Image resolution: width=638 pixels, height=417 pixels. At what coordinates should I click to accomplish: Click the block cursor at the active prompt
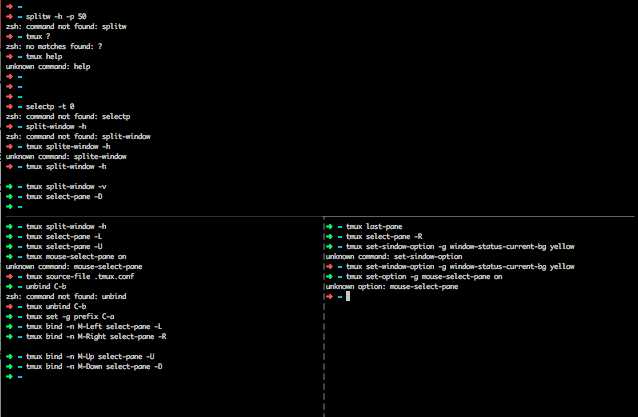(348, 296)
